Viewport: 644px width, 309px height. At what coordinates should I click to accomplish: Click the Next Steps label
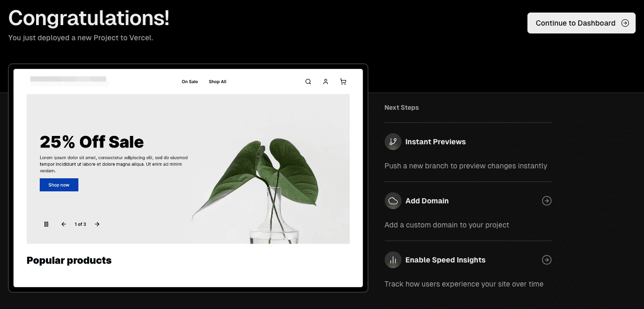pyautogui.click(x=401, y=108)
